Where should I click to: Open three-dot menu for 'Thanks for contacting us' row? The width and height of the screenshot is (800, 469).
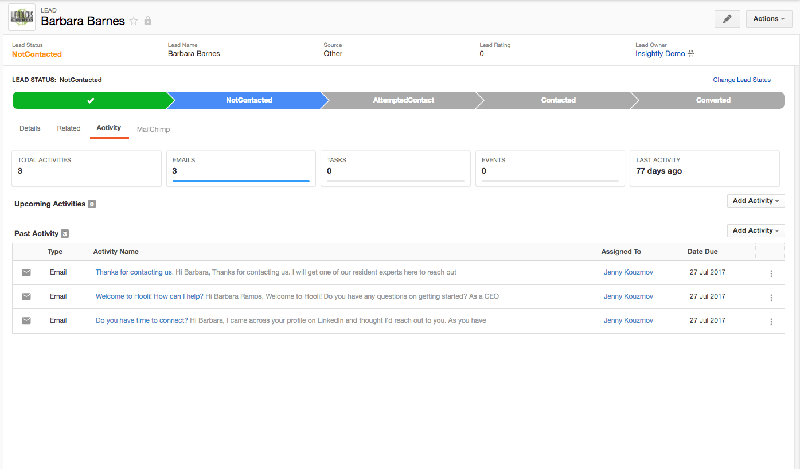(x=771, y=273)
